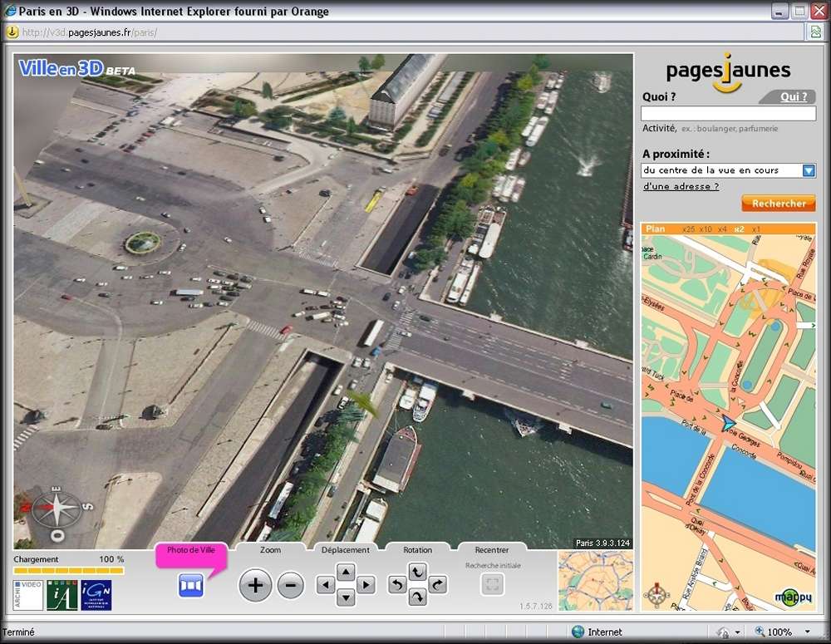Open the IE zoom level 100% dropdown
Screen dimensions: 831x644
pyautogui.click(x=809, y=632)
